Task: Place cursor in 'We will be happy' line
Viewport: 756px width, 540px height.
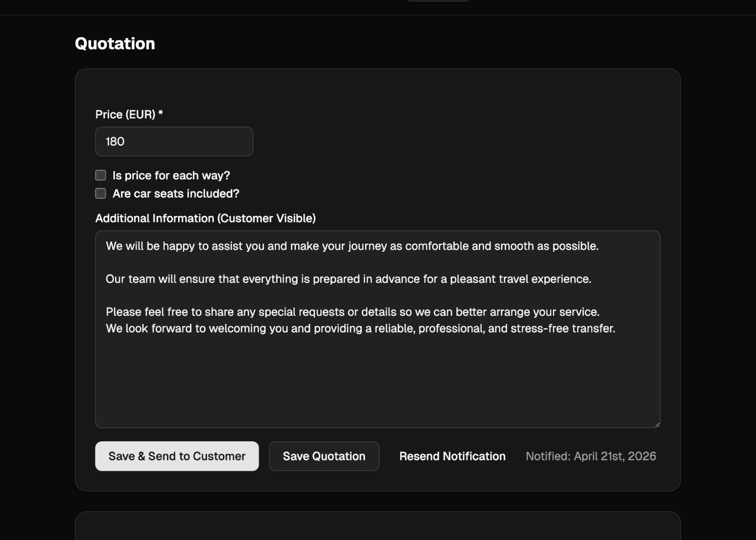Action: coord(352,246)
